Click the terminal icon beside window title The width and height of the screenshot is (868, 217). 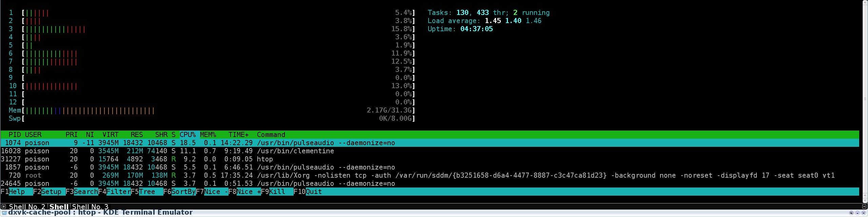tap(4, 213)
